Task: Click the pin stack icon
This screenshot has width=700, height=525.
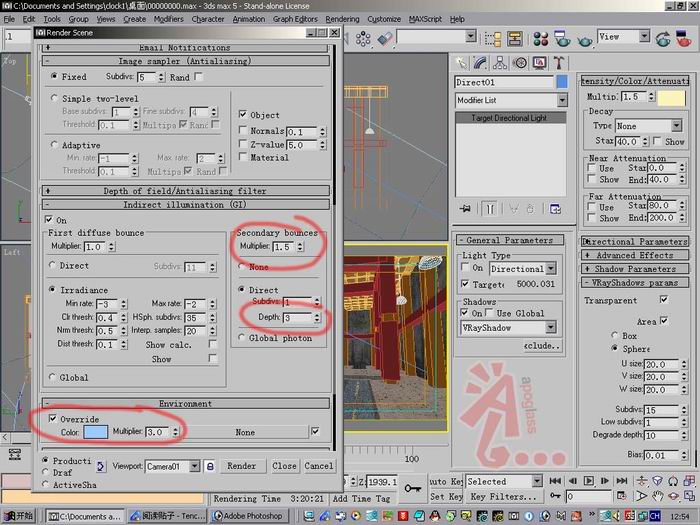Action: click(x=465, y=209)
